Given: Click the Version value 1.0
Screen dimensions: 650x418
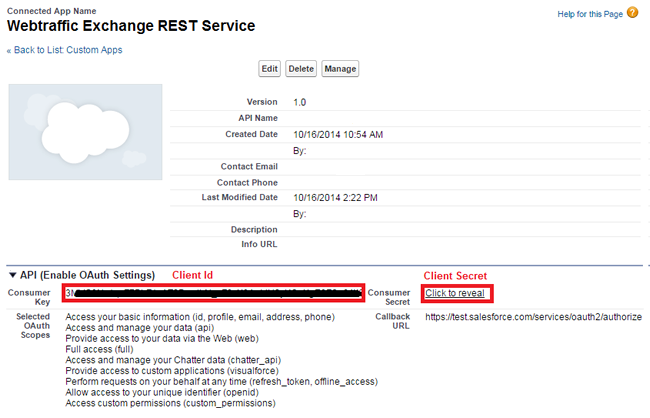Looking at the screenshot, I should pos(300,102).
